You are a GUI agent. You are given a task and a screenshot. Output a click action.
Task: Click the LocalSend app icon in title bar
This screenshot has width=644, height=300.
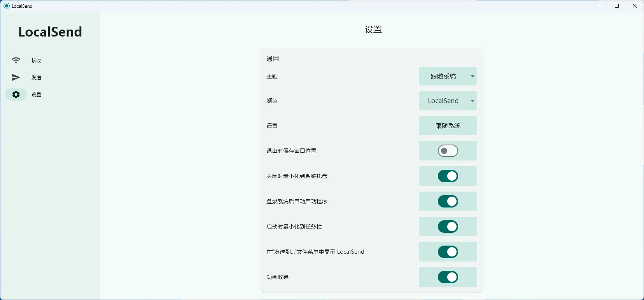6,6
